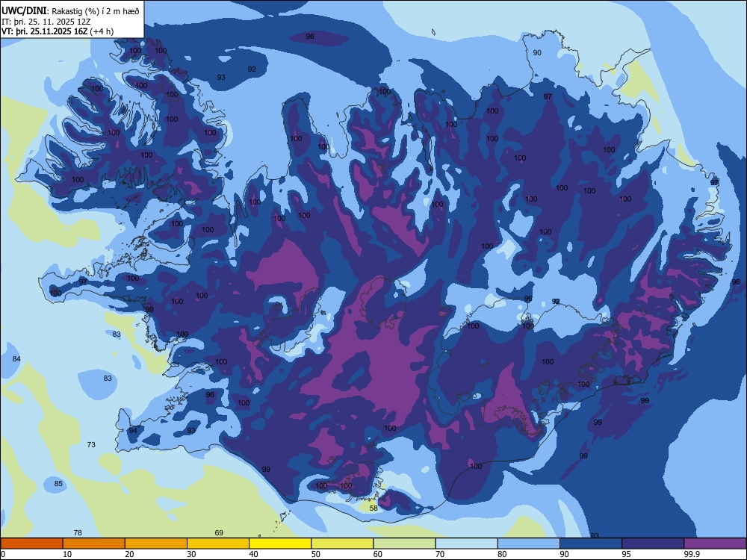The width and height of the screenshot is (747, 560).
Task: Click the map value '84' at the west edge
Action: click(16, 358)
